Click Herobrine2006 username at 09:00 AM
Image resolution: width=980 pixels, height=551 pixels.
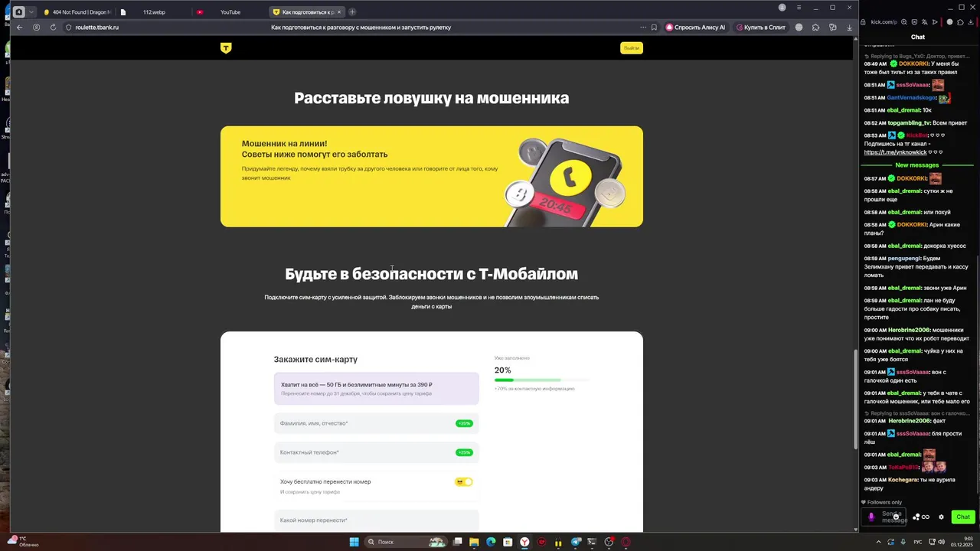click(x=909, y=330)
